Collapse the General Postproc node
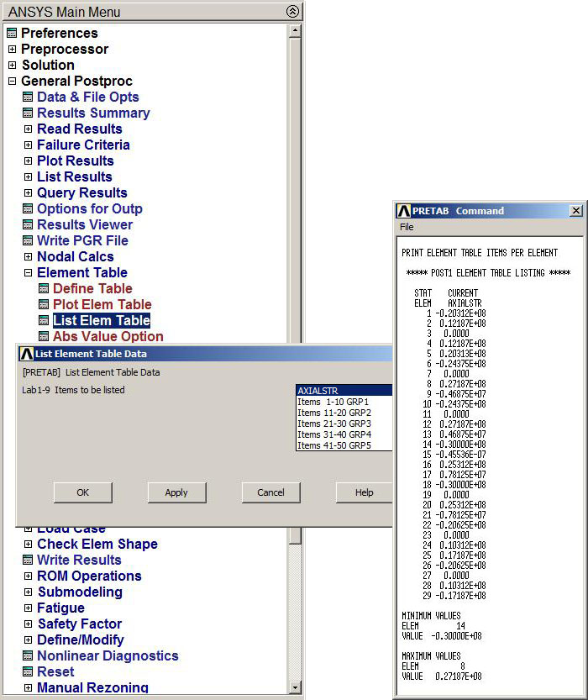This screenshot has width=588, height=700. coord(12,82)
